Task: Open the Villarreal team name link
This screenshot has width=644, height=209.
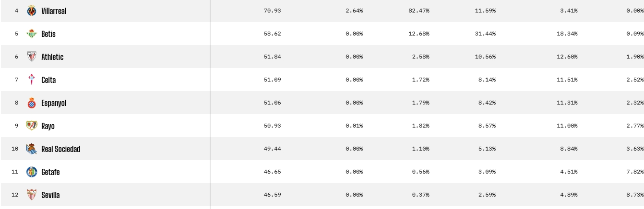Action: (x=54, y=11)
